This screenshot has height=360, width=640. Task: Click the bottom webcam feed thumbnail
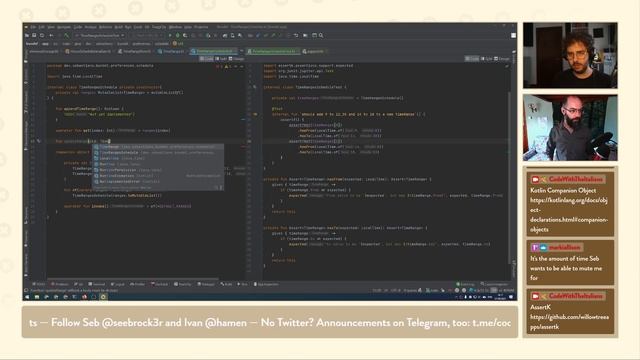click(570, 128)
